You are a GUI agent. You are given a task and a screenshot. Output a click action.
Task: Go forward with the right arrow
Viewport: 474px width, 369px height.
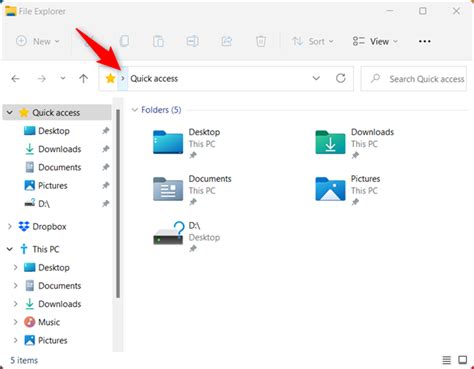point(42,79)
